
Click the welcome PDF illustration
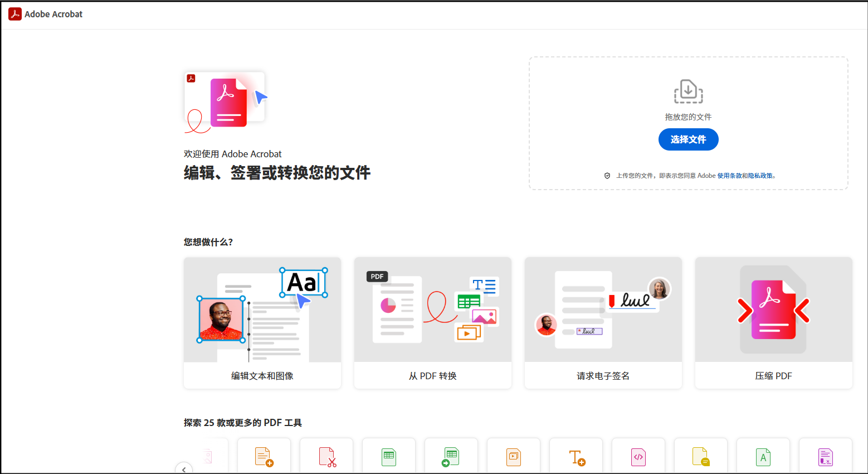pyautogui.click(x=226, y=102)
